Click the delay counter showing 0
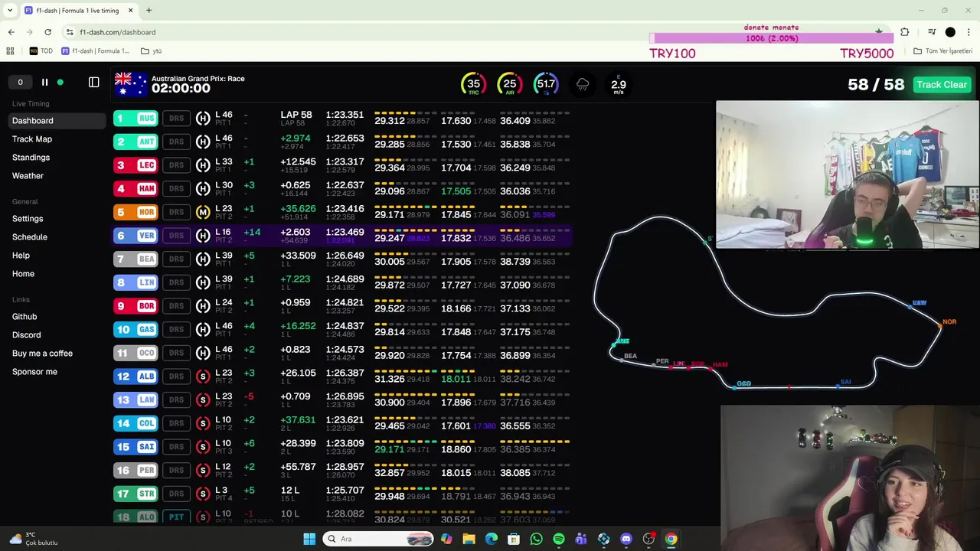This screenshot has width=980, height=551. (x=20, y=82)
